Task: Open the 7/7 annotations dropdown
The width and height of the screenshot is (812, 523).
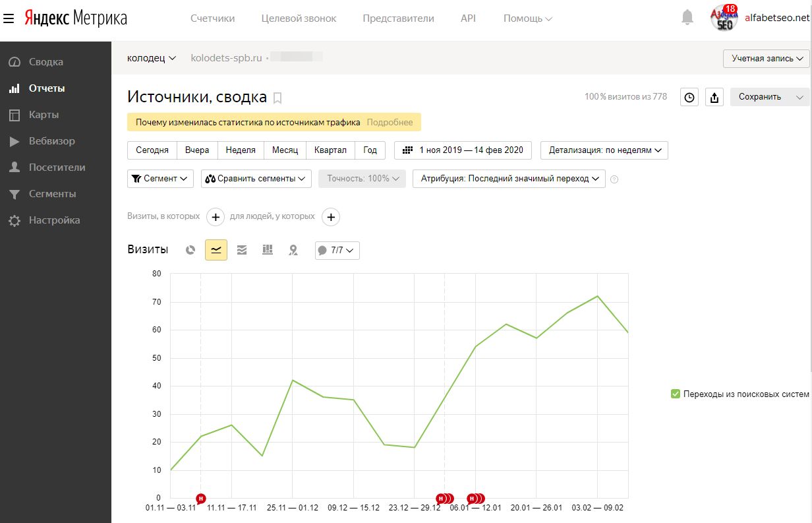Action: [x=337, y=251]
